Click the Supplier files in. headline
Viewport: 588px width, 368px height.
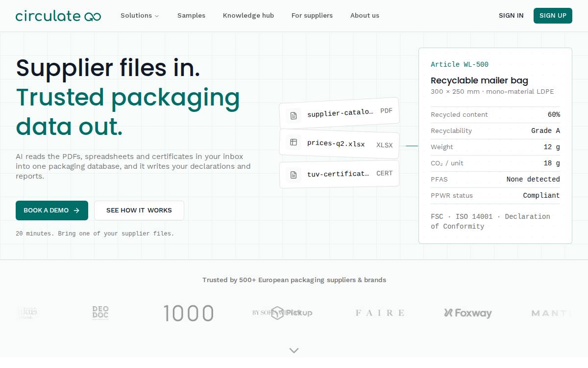pos(108,68)
